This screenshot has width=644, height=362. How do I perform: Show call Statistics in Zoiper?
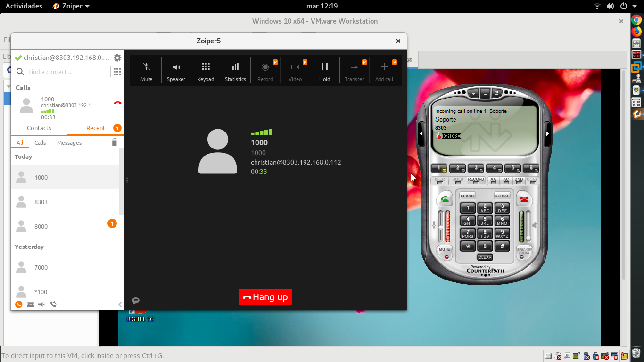pyautogui.click(x=235, y=71)
